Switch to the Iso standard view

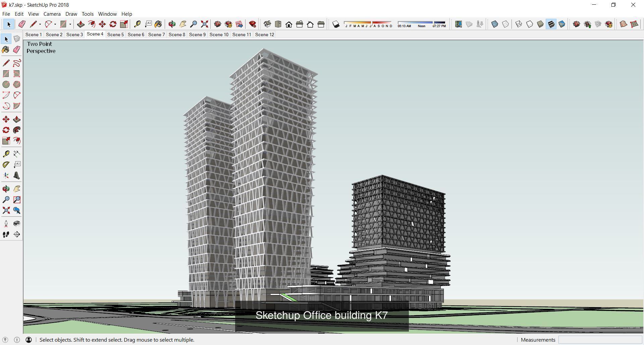[x=267, y=24]
